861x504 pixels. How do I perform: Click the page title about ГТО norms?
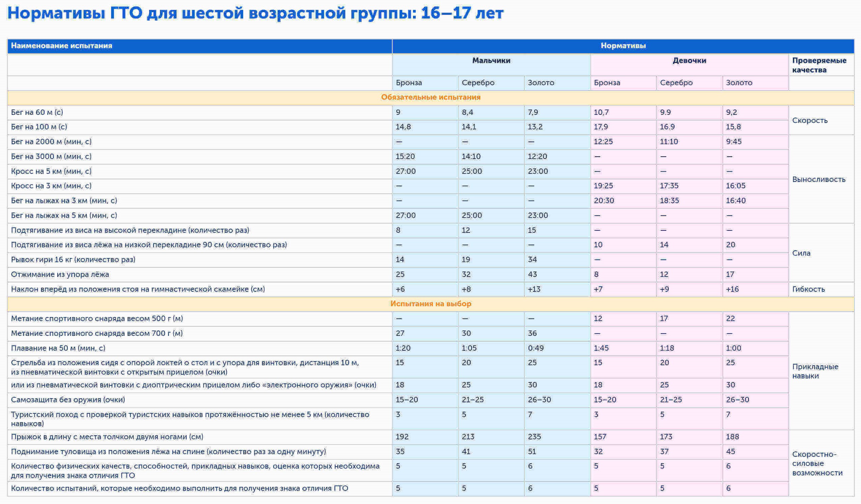[x=255, y=14]
